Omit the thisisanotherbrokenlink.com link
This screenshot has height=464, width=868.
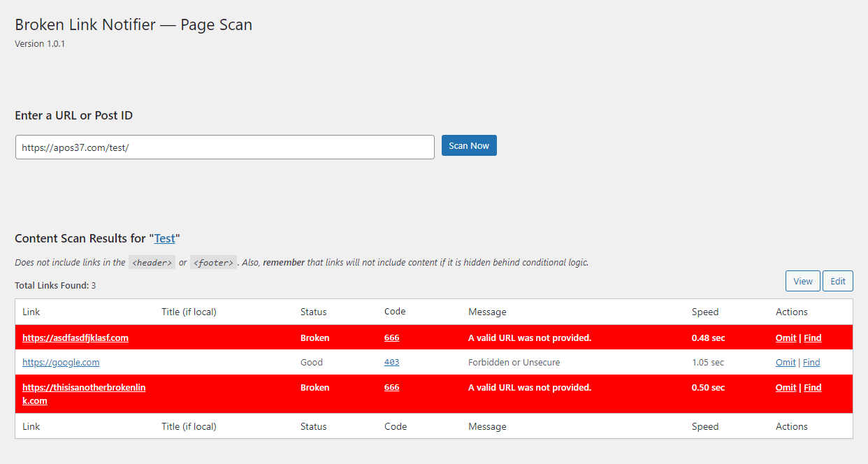click(786, 387)
